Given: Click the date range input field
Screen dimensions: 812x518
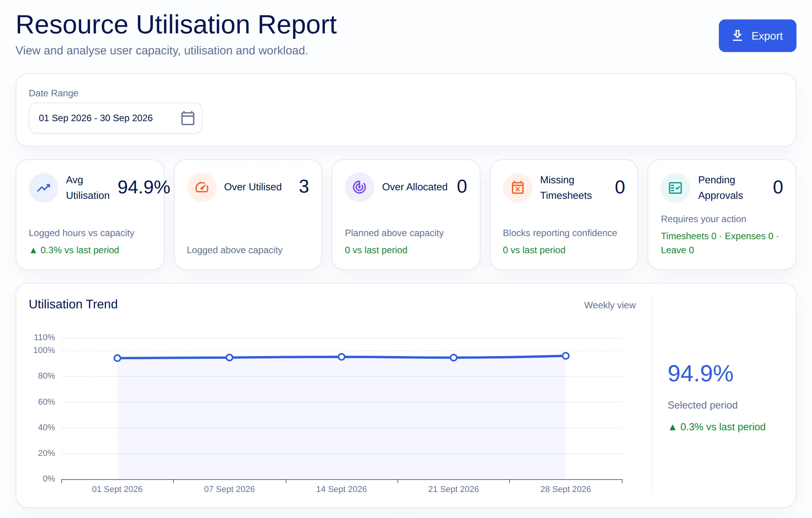Looking at the screenshot, I should click(116, 118).
